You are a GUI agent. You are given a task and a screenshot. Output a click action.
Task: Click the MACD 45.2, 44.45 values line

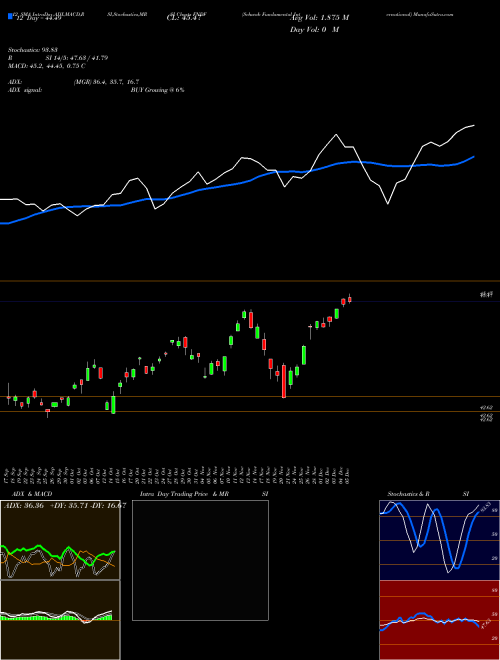47,66
